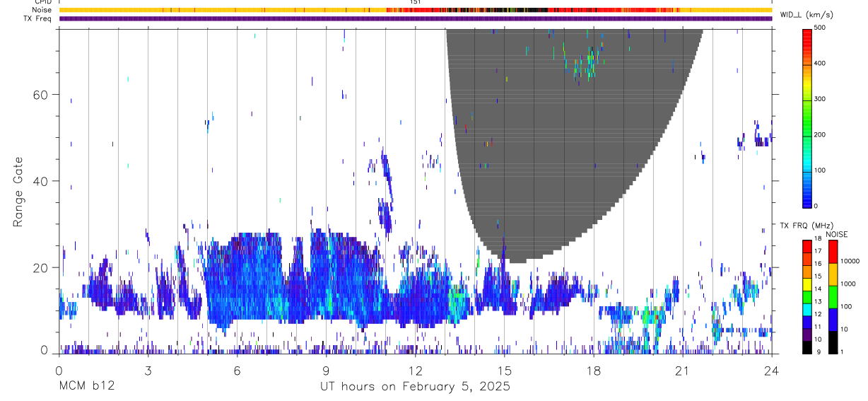Viewport: 868px width, 401px height.
Task: Click the 12 label on the TX FRQ scale
Action: pos(817,314)
